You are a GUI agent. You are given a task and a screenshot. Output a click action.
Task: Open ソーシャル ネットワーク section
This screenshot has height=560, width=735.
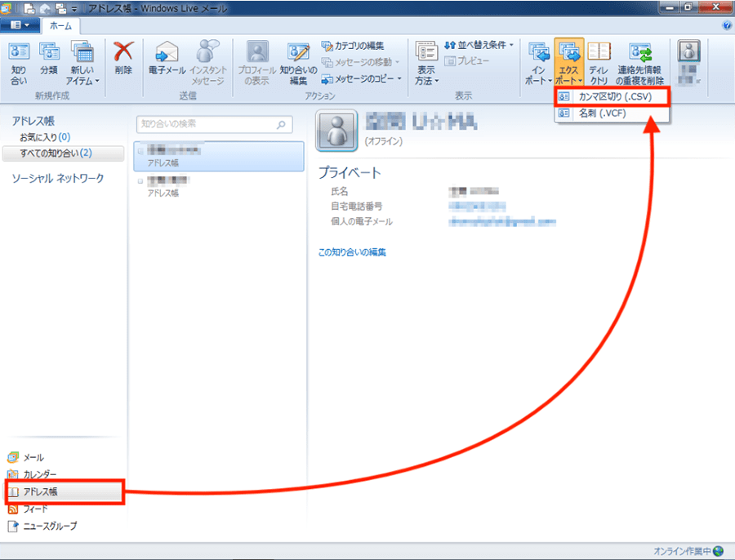pyautogui.click(x=58, y=178)
